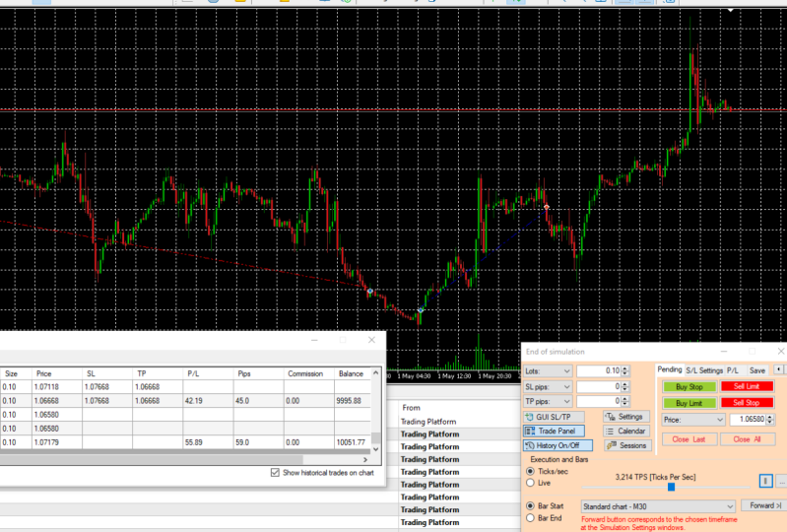Open the Calendar
The image size is (787, 532).
[626, 431]
